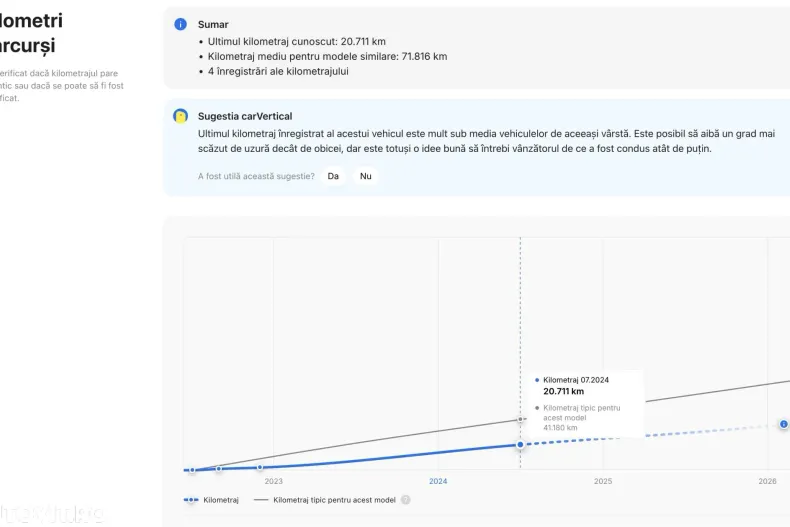This screenshot has height=527, width=790.
Task: Click the second mileage data point on the chart
Action: (218, 469)
